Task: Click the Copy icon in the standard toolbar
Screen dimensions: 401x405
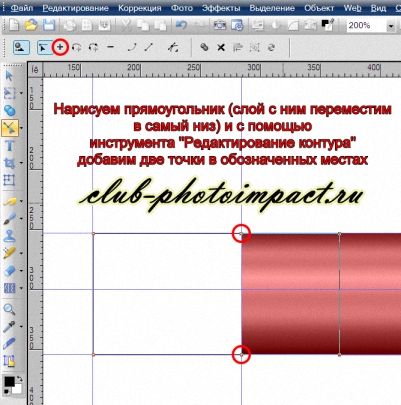Action: tap(144, 25)
